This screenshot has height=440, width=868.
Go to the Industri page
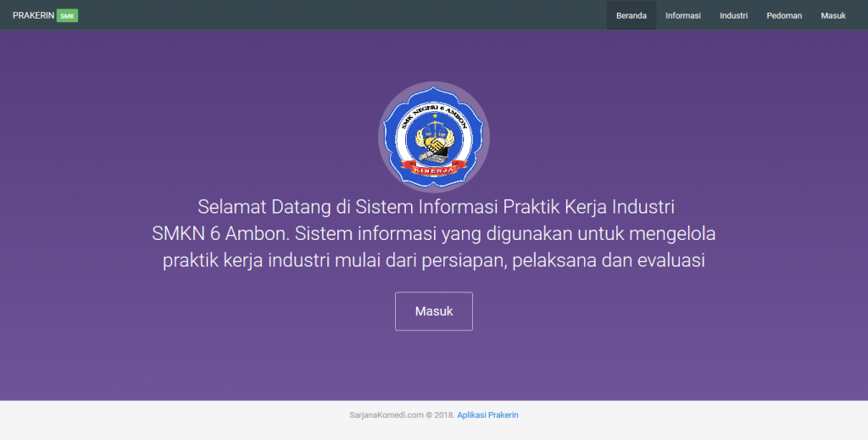733,15
